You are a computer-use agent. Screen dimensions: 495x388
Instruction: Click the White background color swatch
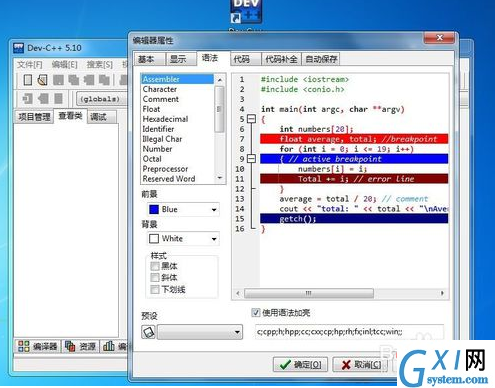(x=154, y=239)
